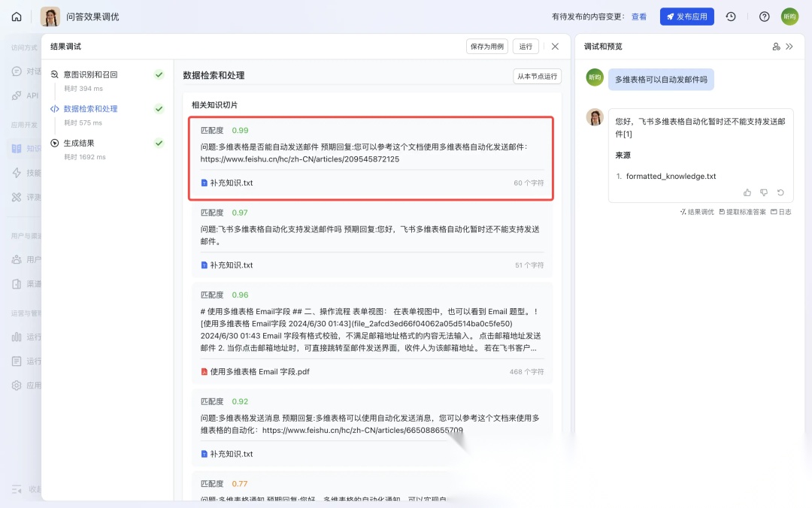Click 保存为用例 button
This screenshot has width=812, height=508.
486,46
